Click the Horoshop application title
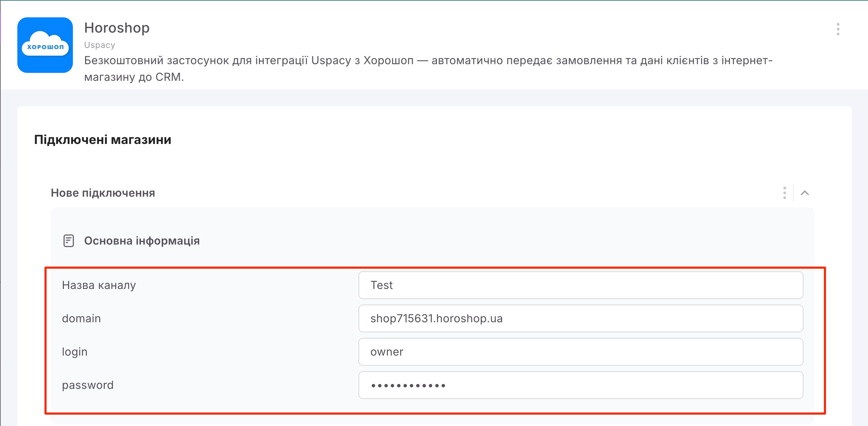Screen dimensions: 868x426 point(117,28)
